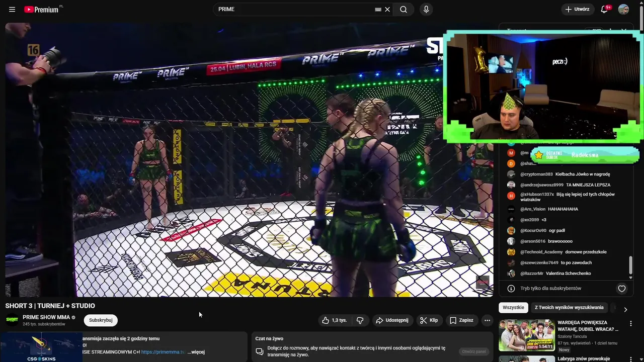The image size is (644, 362).
Task: Select the Wszystkie filter chip
Action: (513, 307)
